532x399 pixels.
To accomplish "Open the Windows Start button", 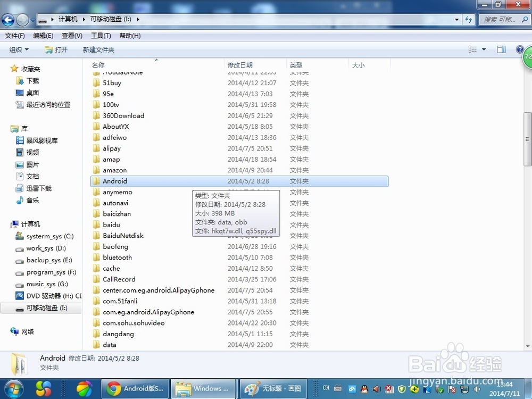I will [13, 388].
